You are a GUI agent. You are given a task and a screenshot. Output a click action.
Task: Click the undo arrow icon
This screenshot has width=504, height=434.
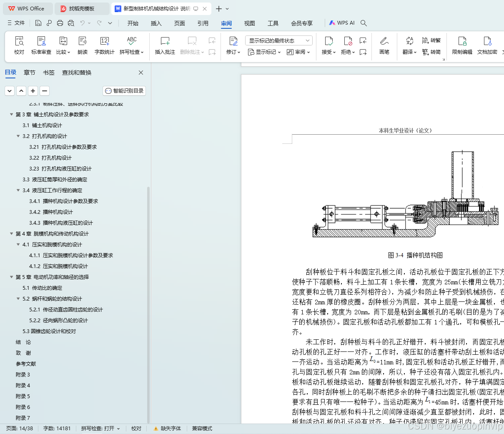83,23
